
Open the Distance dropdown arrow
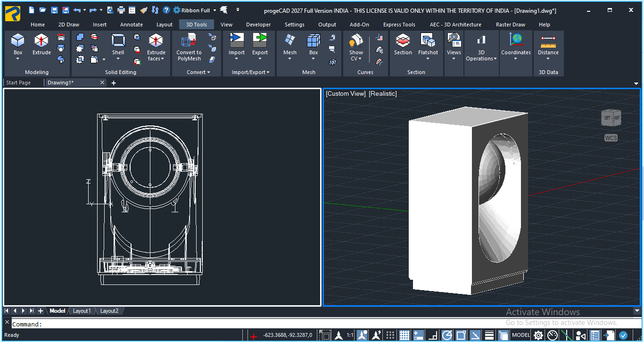coord(548,59)
